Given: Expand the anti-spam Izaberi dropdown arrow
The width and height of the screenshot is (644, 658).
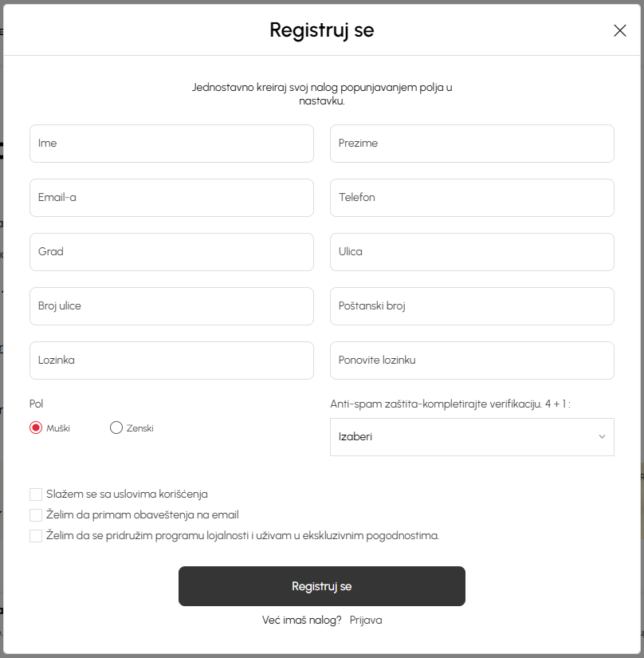Looking at the screenshot, I should point(602,437).
